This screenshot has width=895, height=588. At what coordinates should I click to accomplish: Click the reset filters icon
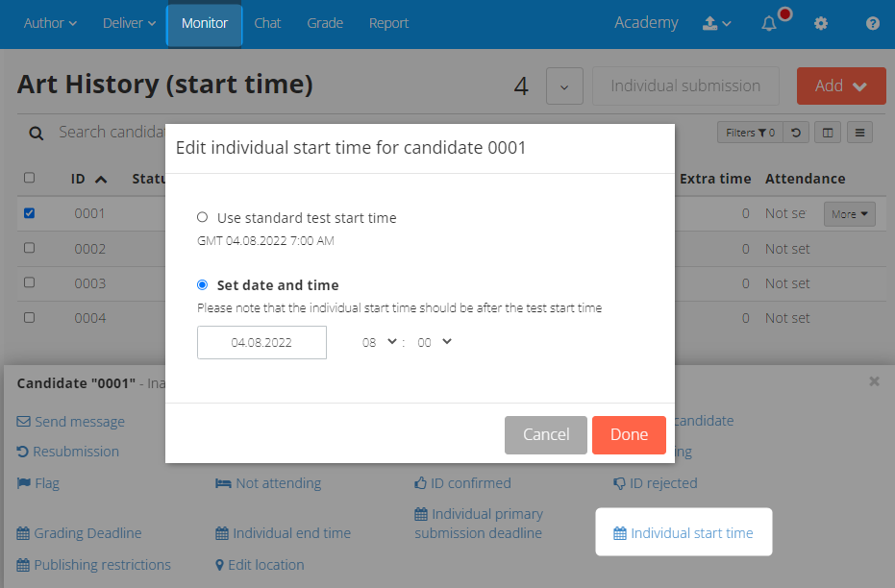pos(796,133)
